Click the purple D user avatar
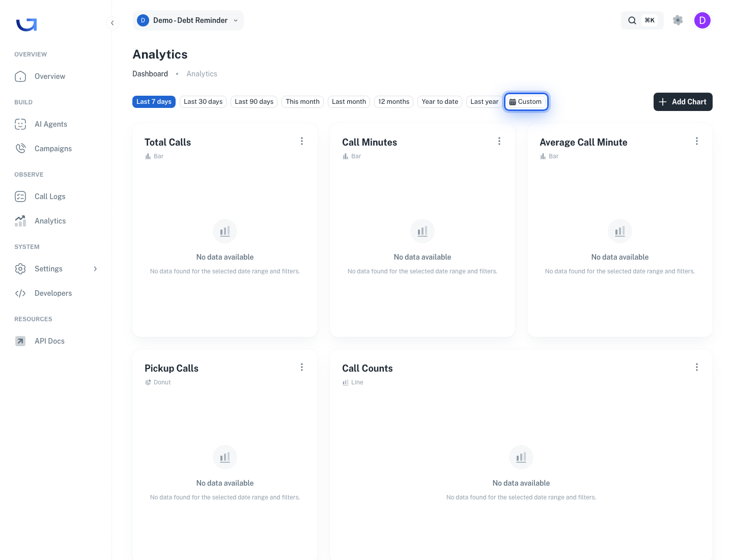 click(702, 20)
